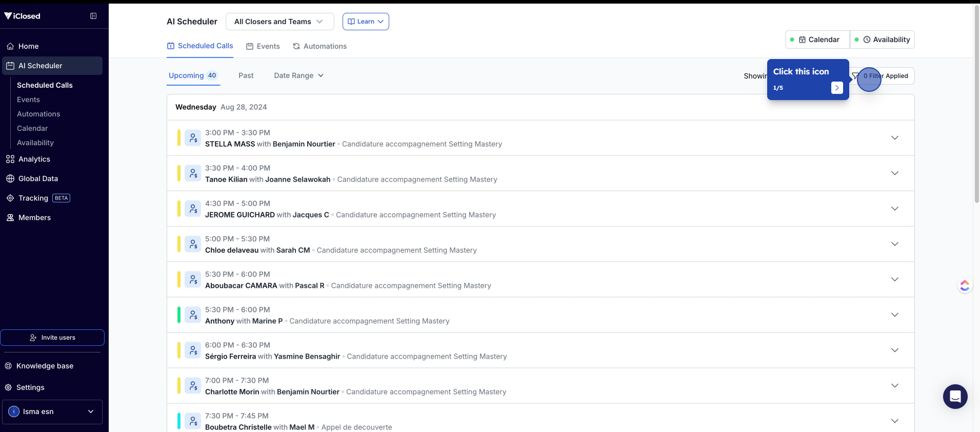This screenshot has height=432, width=980.
Task: Click Chloe delaveau yellow status bar
Action: coord(179,244)
